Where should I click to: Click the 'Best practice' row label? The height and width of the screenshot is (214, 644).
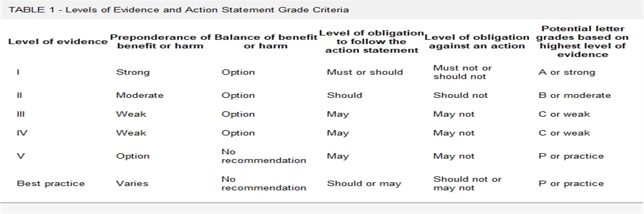(51, 183)
